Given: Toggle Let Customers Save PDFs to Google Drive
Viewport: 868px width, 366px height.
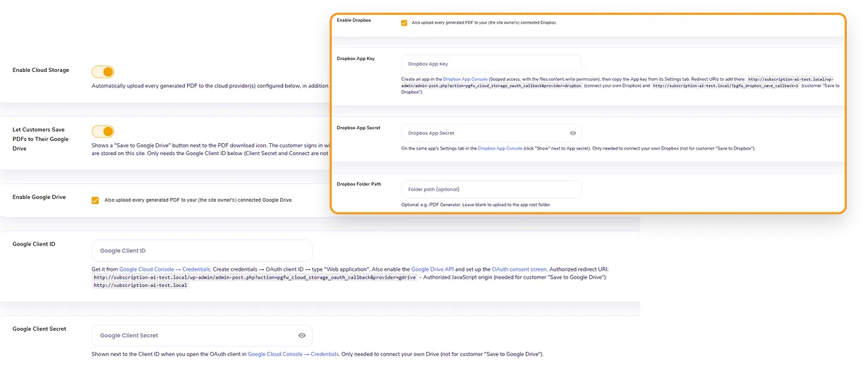Looking at the screenshot, I should 103,131.
